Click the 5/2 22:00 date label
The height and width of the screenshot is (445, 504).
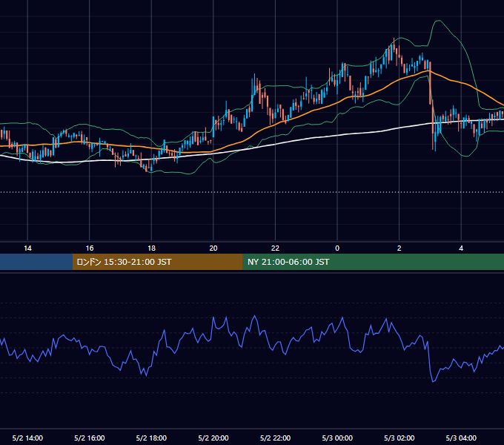[x=275, y=438]
